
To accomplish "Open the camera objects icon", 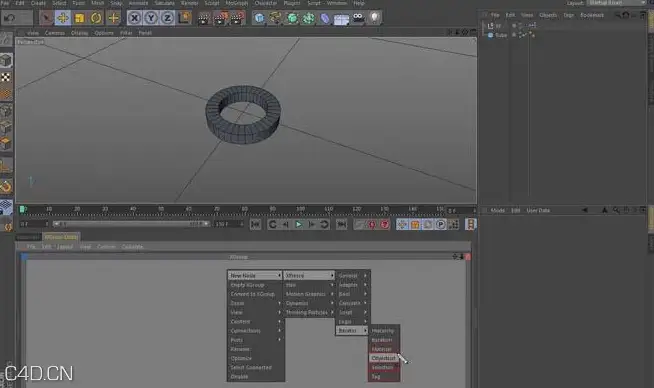I will (358, 18).
